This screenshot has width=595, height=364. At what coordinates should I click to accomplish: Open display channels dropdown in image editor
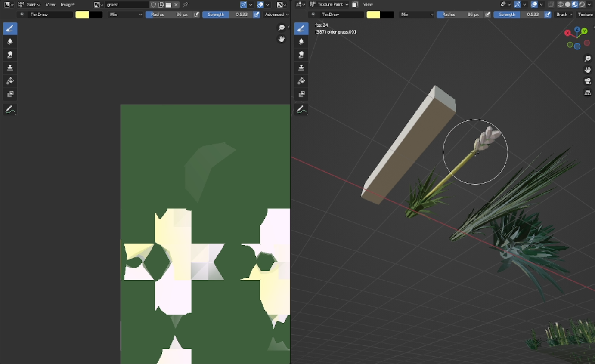pos(282,5)
